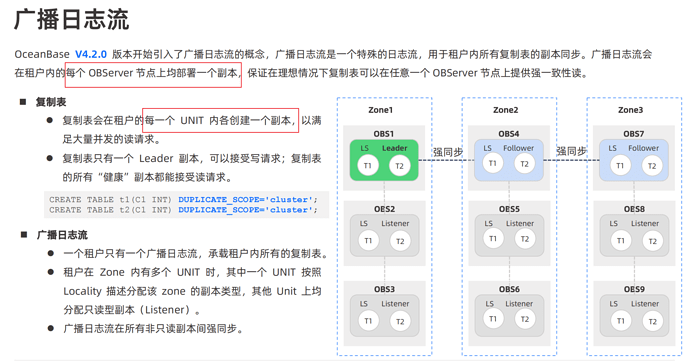690x363 pixels.
Task: Click the LS label in OBS1
Action: (x=364, y=148)
